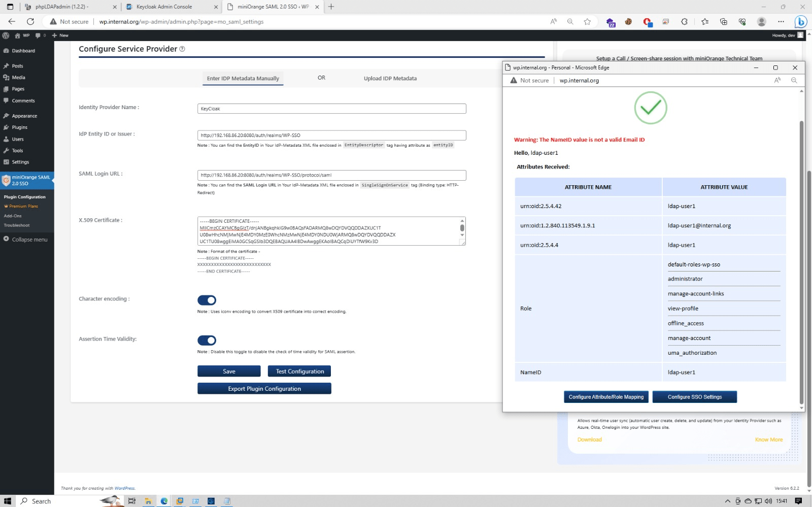Screen dimensions: 812x507
Task: Click the Test Configuration button
Action: pos(299,371)
